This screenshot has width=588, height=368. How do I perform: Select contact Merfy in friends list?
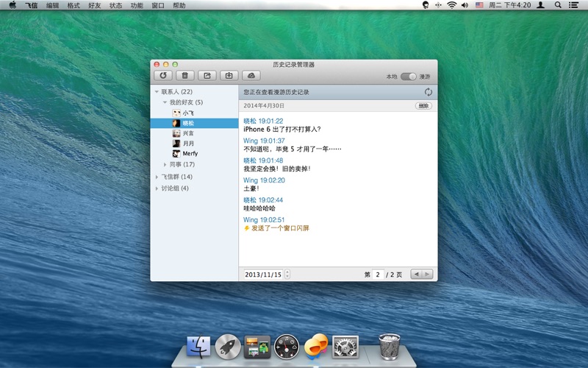click(x=190, y=154)
